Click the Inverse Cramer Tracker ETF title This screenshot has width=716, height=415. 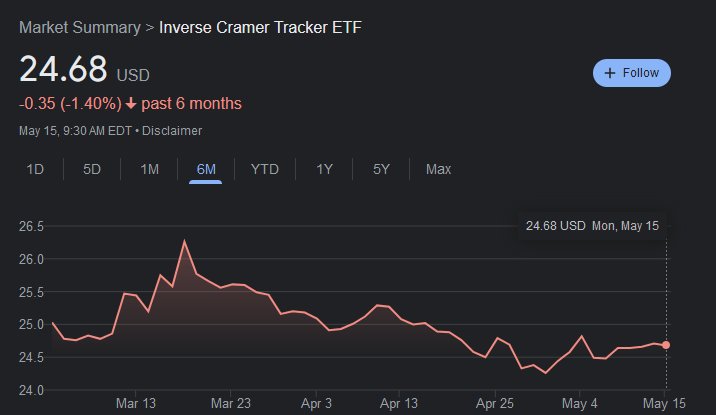pyautogui.click(x=260, y=27)
